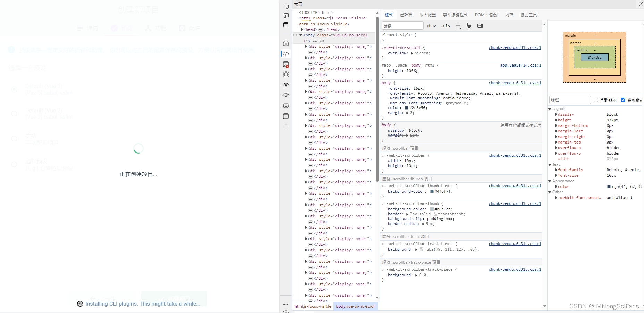
Task: Open the Performance gauge tool
Action: (286, 95)
